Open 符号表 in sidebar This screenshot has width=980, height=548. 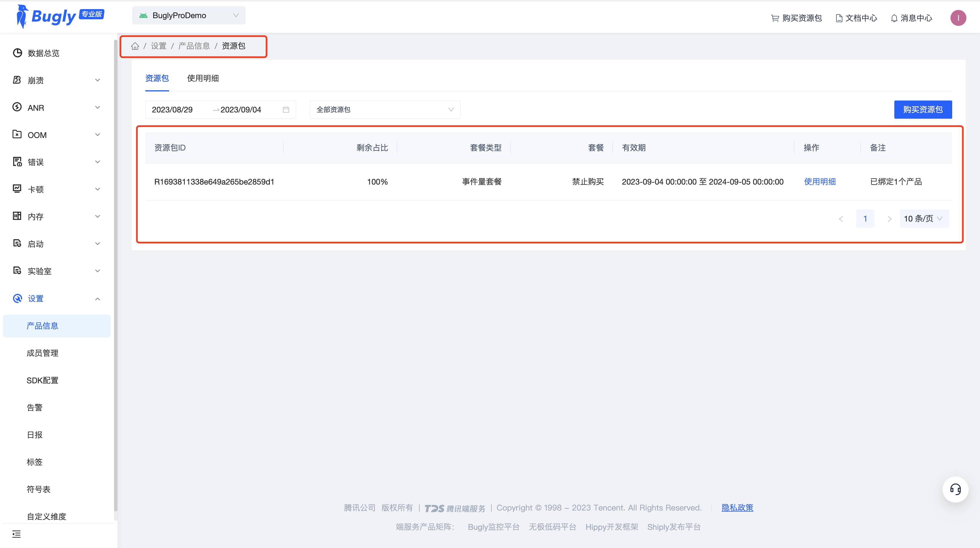coord(38,489)
